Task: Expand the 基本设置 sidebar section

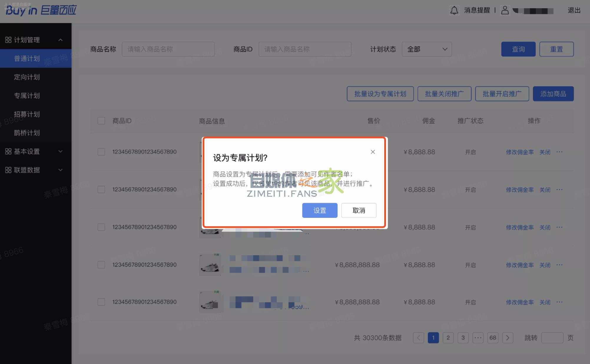Action: click(x=61, y=151)
